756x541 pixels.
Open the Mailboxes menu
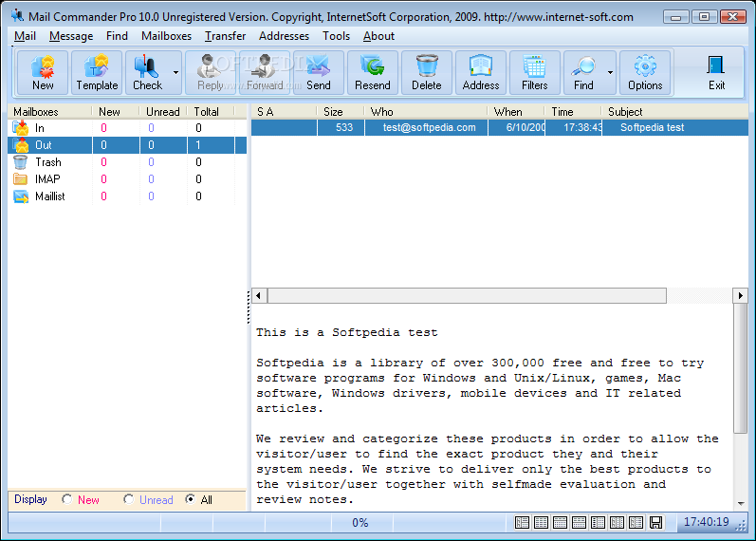[166, 36]
